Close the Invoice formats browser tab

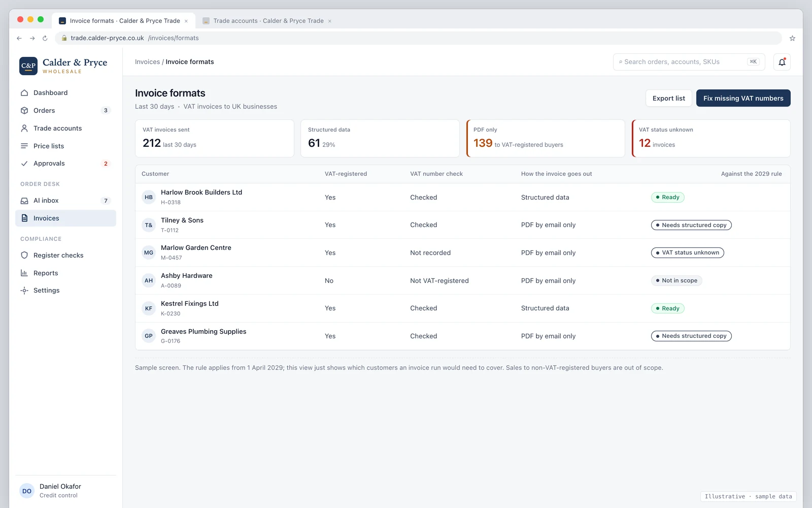click(x=186, y=21)
